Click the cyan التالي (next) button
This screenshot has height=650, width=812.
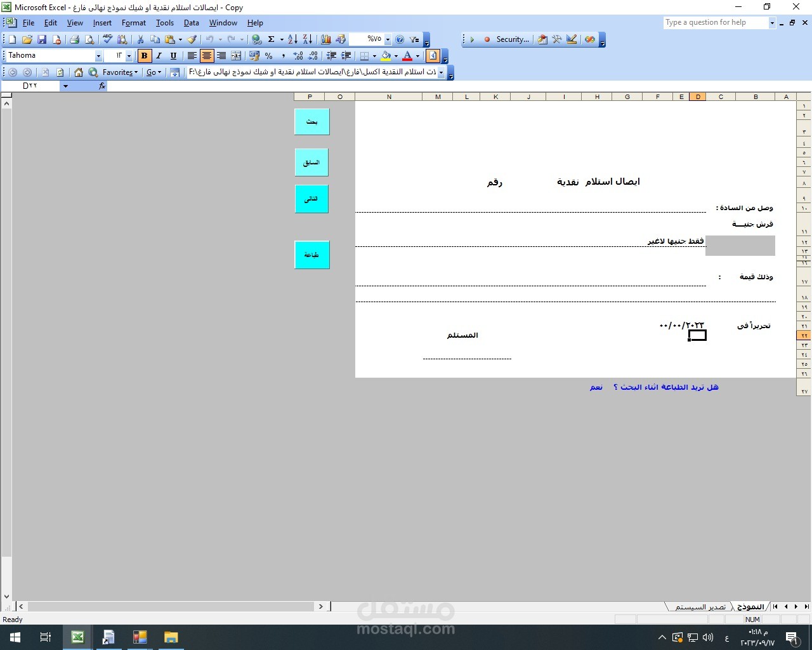click(x=311, y=199)
